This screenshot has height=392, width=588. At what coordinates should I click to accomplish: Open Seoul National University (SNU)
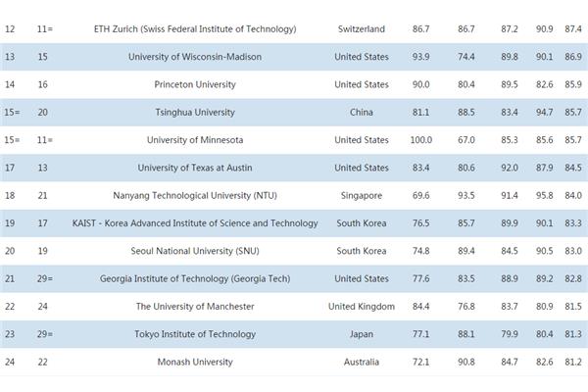click(x=195, y=251)
